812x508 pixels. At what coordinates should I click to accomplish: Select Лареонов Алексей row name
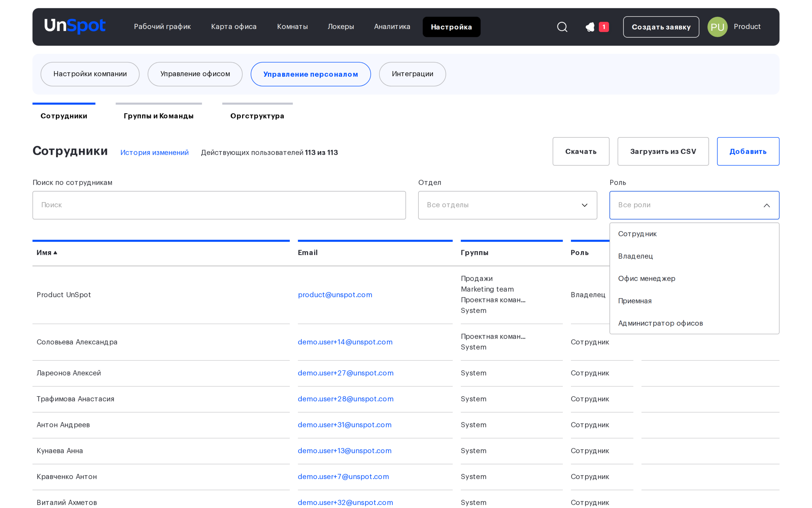pos(69,373)
